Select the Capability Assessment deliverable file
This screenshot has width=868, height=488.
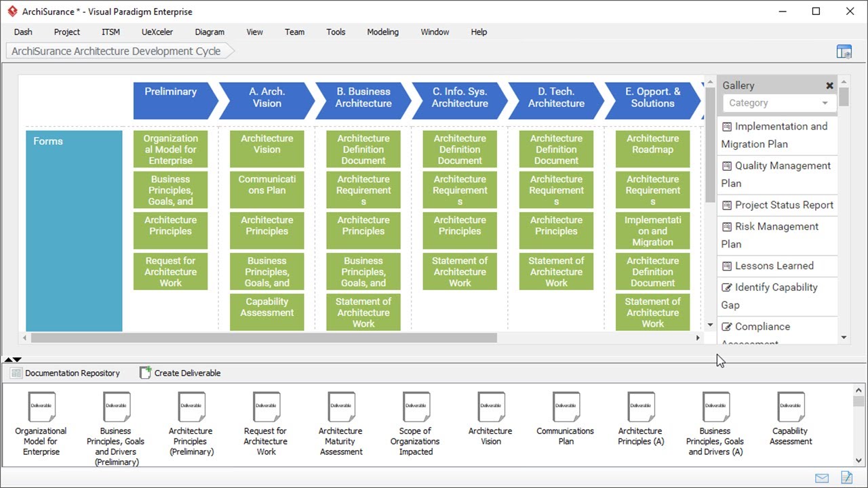click(791, 407)
